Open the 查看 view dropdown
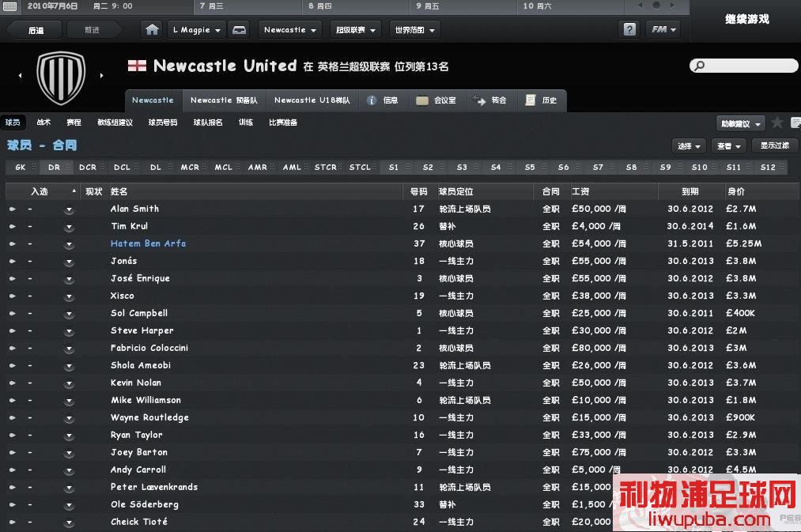801x532 pixels. 728,146
